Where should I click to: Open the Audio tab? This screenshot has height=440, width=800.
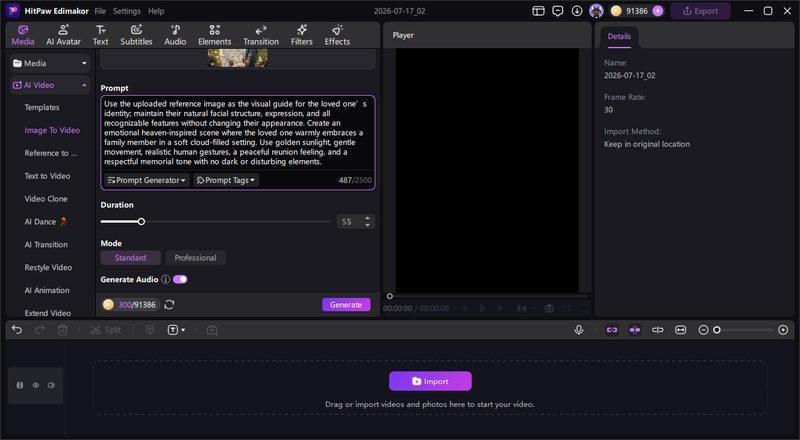click(x=175, y=35)
